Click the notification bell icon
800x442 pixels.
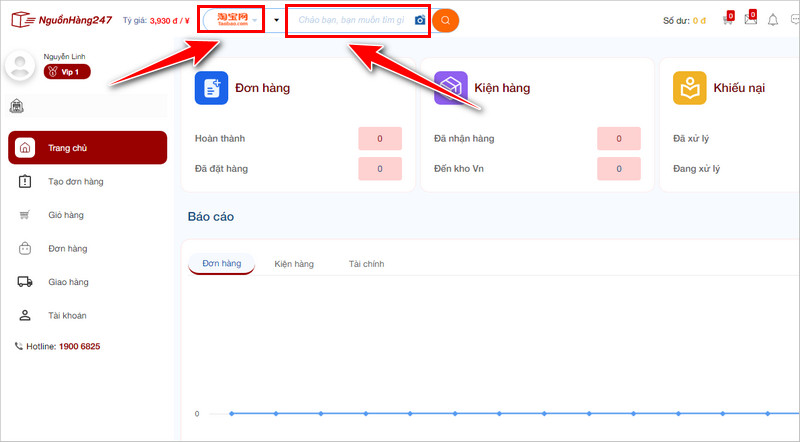click(773, 20)
